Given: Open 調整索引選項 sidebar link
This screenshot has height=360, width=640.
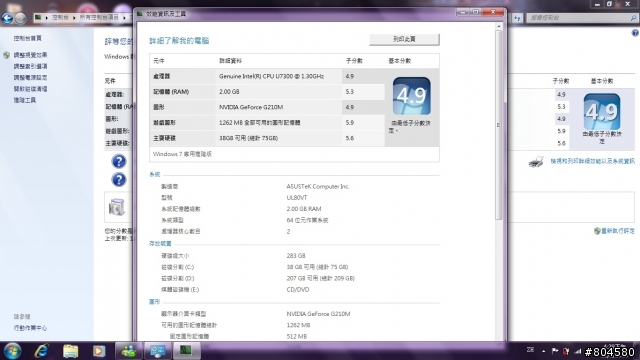Looking at the screenshot, I should click(30, 66).
